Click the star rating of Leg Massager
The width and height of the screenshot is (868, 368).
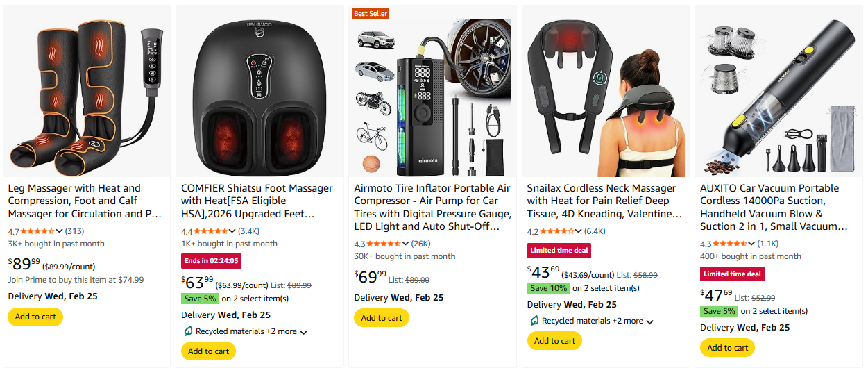(38, 231)
